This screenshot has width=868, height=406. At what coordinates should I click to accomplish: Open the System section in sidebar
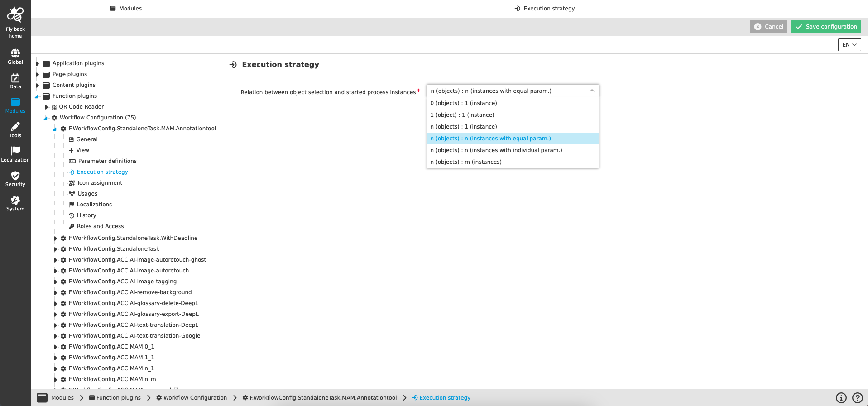point(15,203)
